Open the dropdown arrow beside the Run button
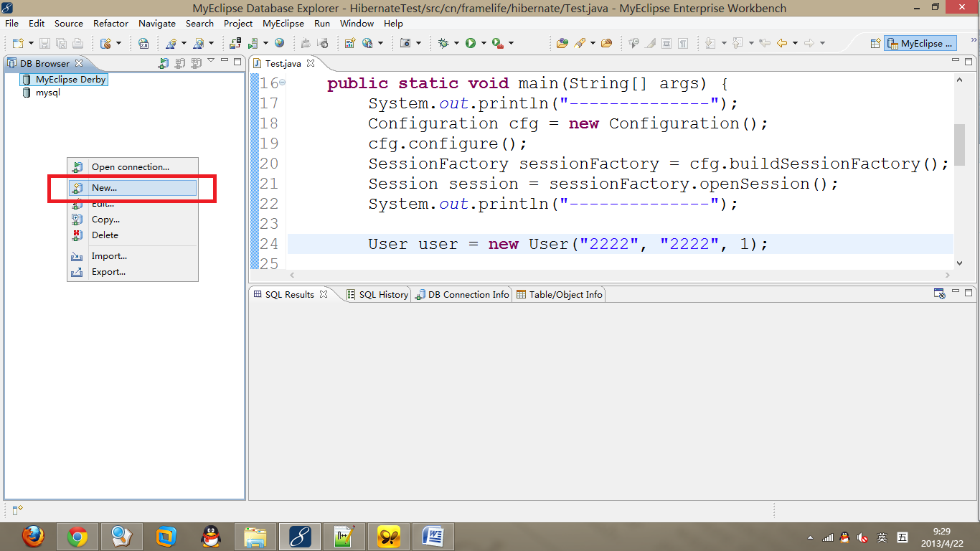980x551 pixels. (484, 44)
